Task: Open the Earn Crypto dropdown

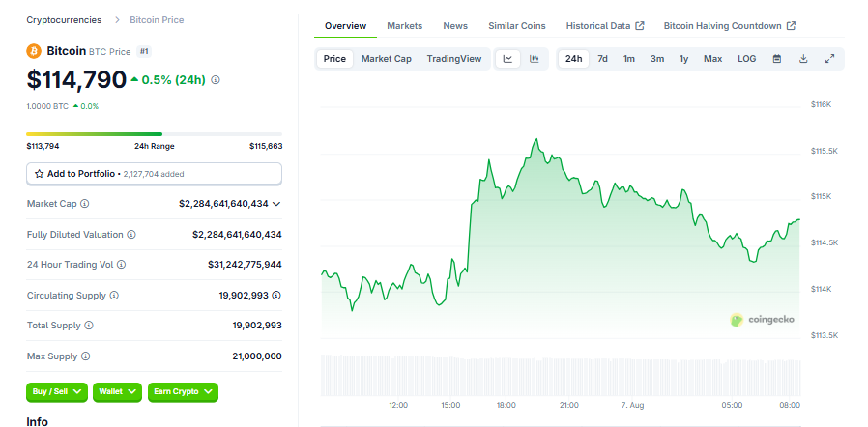Action: 184,391
